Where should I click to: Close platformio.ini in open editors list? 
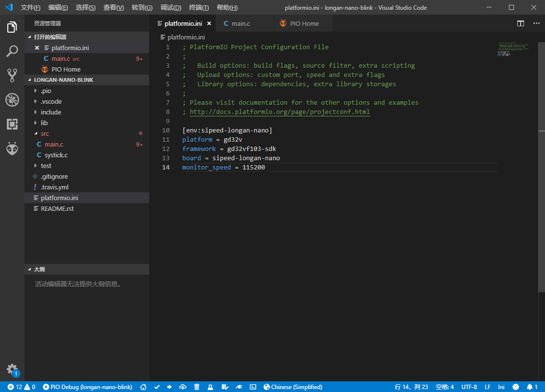[x=37, y=48]
